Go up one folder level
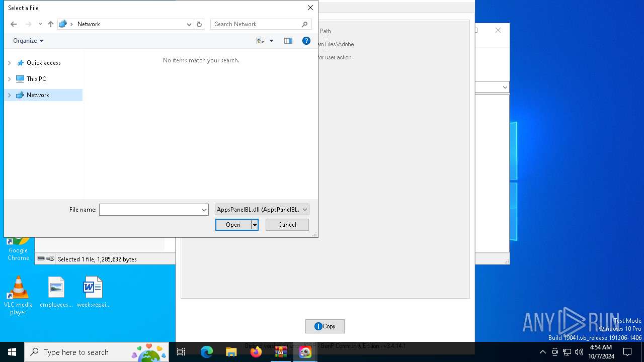 [x=51, y=24]
